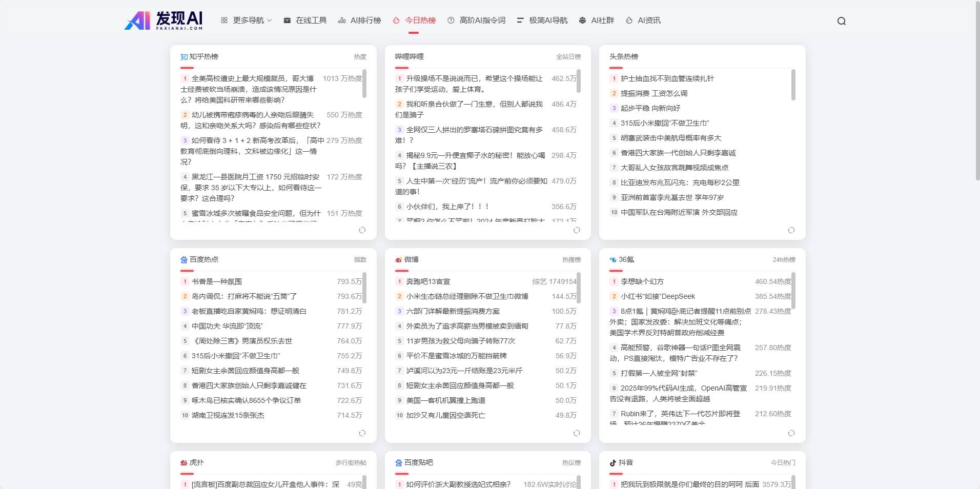The image size is (980, 489).
Task: Open 比亚迪发布兆瓦闪充 headline
Action: point(680,182)
